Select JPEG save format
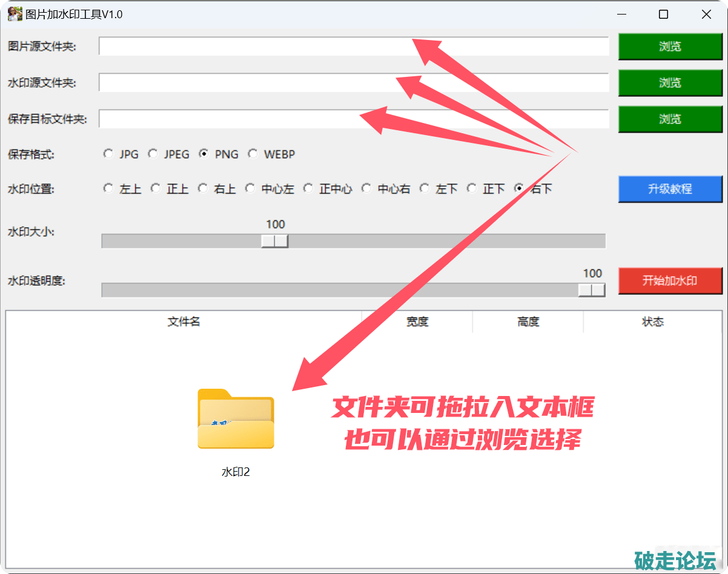 153,154
